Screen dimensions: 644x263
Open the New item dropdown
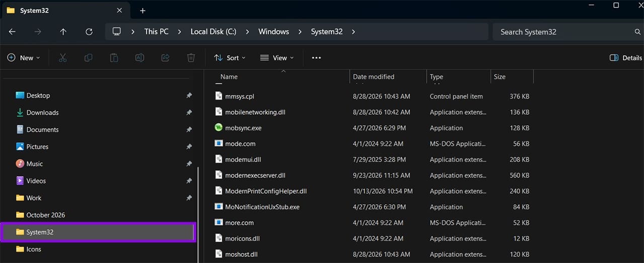(x=24, y=58)
